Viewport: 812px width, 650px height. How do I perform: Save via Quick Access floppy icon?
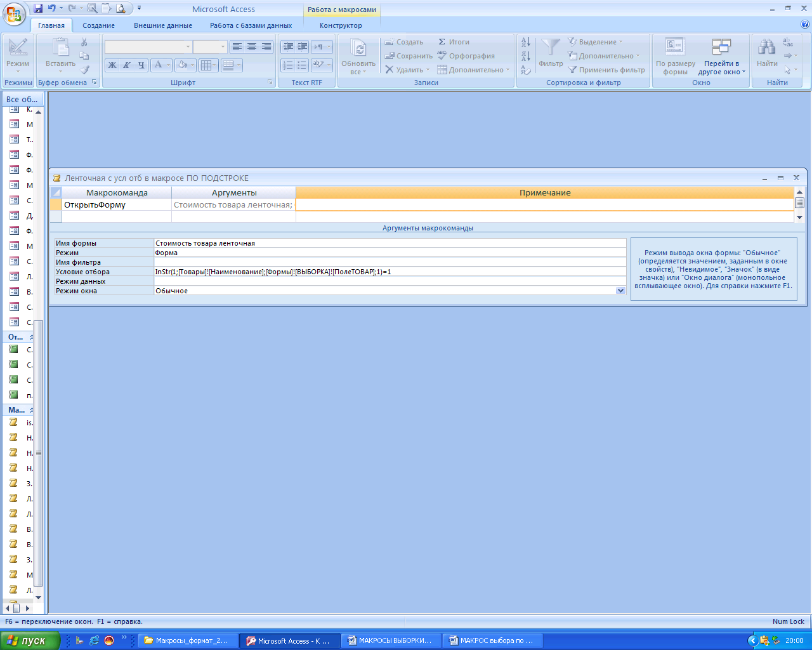(38, 9)
